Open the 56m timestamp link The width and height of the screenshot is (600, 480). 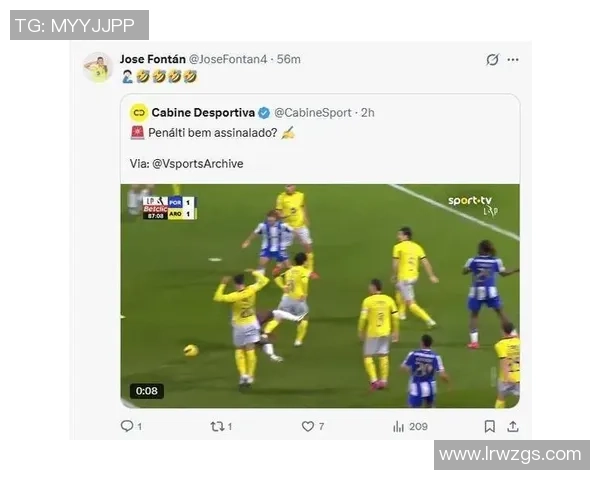point(288,59)
